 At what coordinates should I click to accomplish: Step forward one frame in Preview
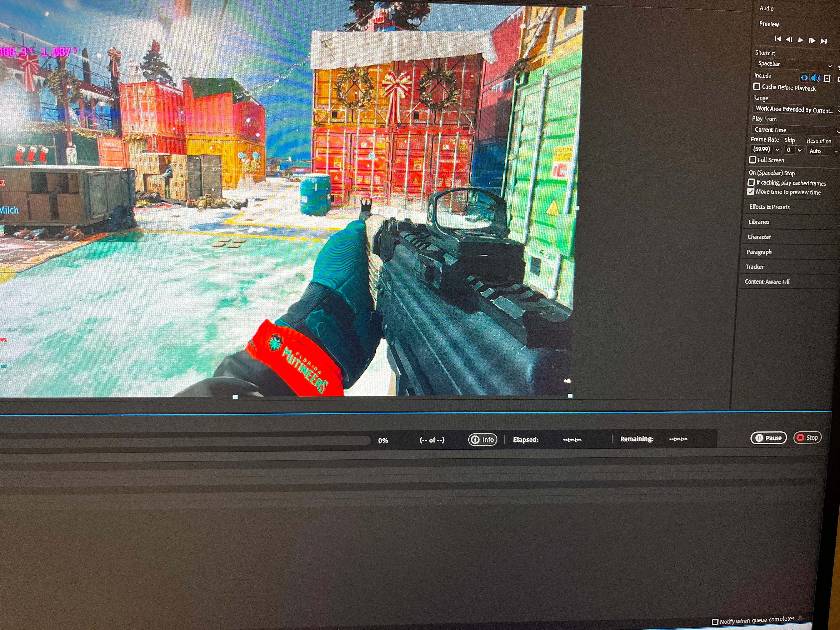[x=812, y=40]
